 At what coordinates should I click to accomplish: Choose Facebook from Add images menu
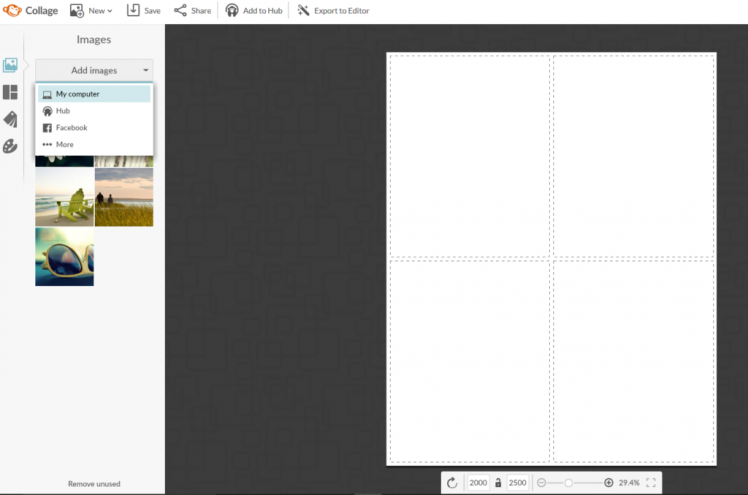pos(94,127)
